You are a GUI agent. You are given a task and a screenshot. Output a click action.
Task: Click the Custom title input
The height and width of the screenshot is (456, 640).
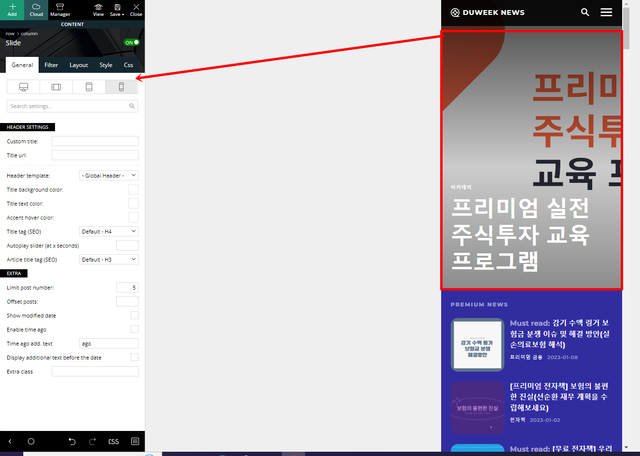[95, 141]
